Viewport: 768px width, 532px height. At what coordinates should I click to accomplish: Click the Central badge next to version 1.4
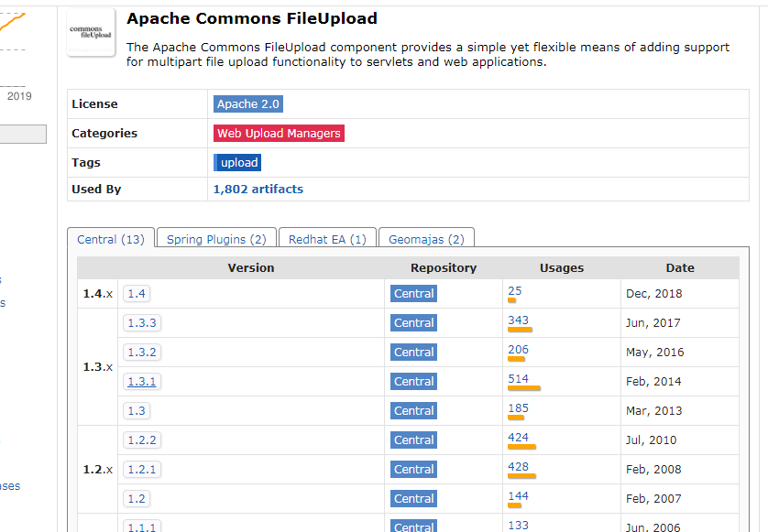coord(413,293)
